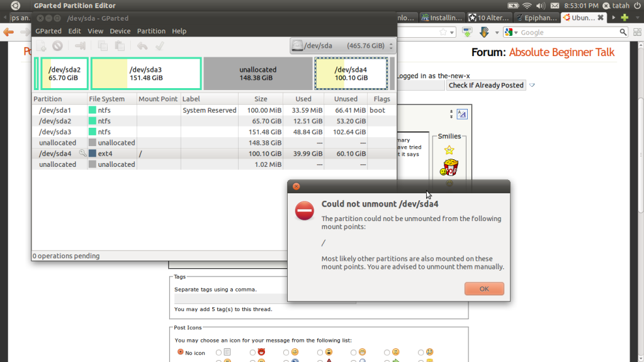Screen dimensions: 644x362
Task: Click the Copy partition toolbar icon
Action: [103, 46]
